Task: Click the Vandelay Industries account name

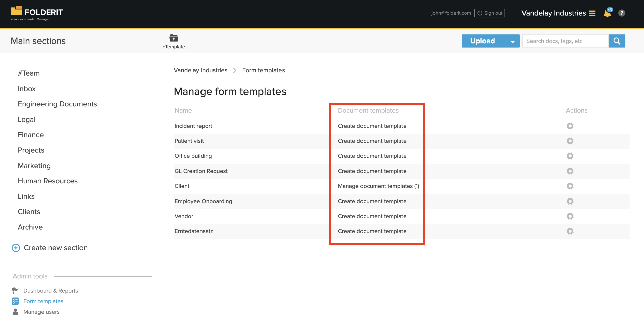Action: coord(554,13)
